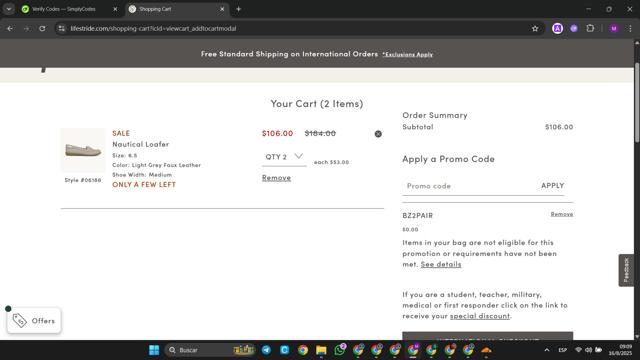Focus the Promo code input field

469,186
